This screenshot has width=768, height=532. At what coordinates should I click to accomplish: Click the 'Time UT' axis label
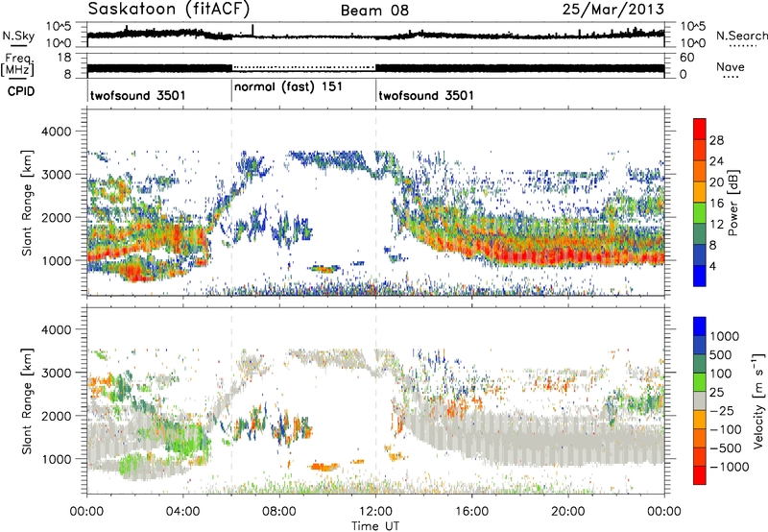375,526
